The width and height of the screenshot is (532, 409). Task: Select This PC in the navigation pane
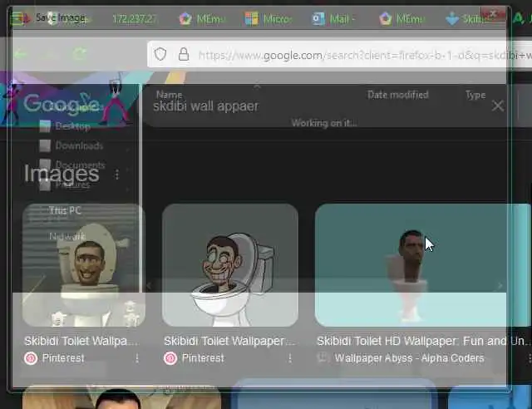(x=65, y=210)
